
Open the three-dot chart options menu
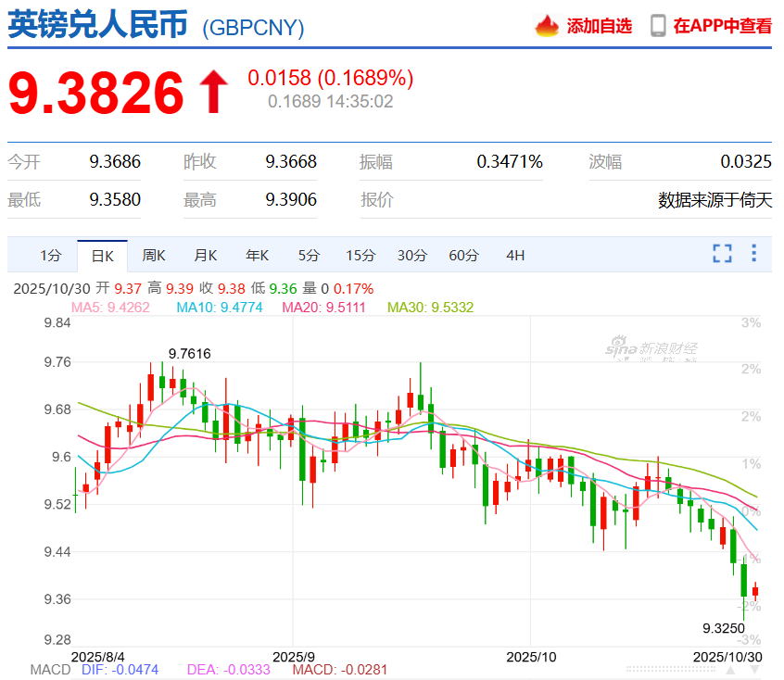pyautogui.click(x=752, y=254)
